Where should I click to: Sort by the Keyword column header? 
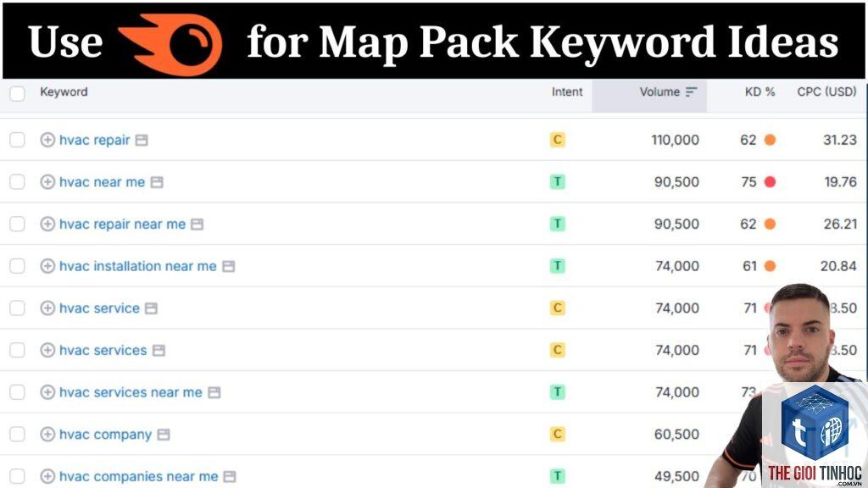(64, 91)
